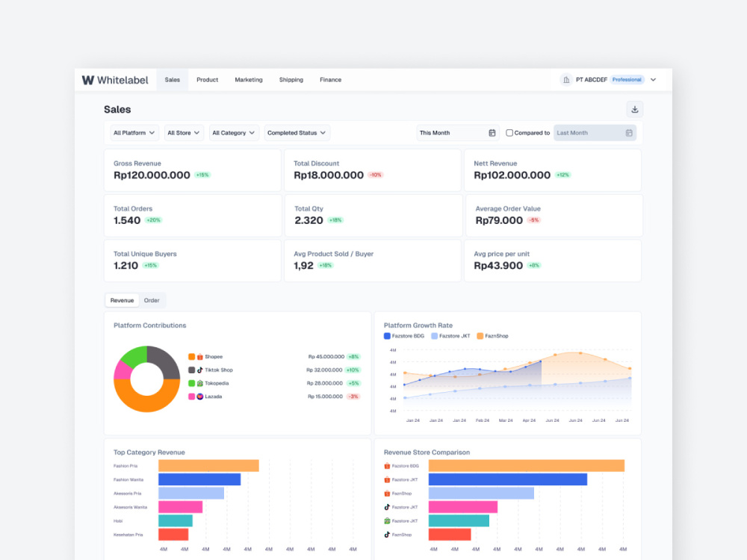Click the Tiktok Shop gray color swatch

pyautogui.click(x=191, y=370)
